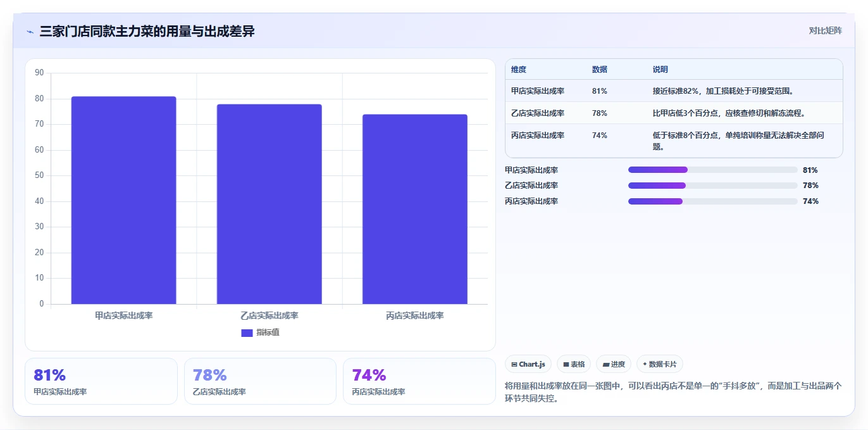
Task: Click the 78% progress bar for 乙店
Action: [713, 186]
